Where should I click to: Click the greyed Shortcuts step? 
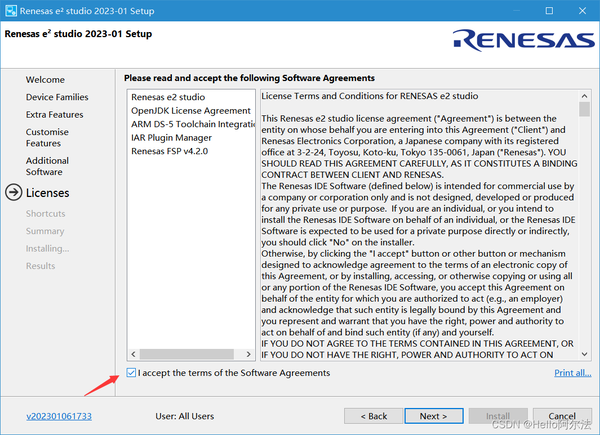point(46,213)
